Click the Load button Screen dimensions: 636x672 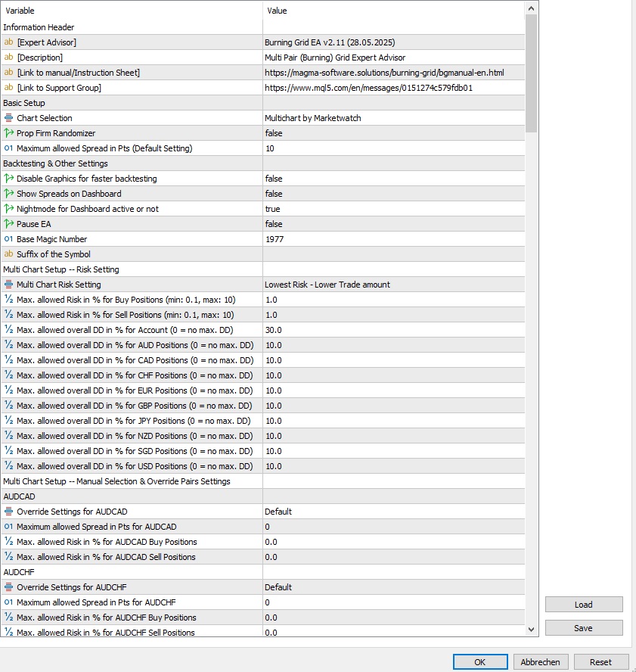pos(584,605)
